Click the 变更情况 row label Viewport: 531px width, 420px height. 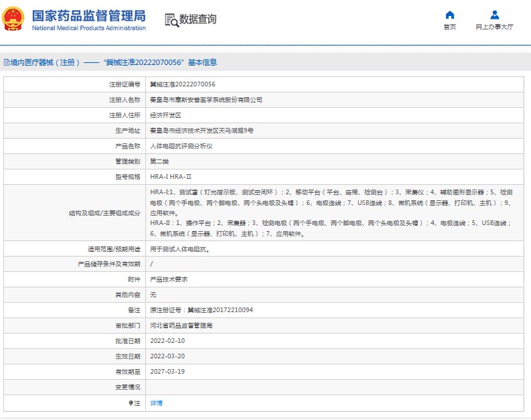coord(128,387)
